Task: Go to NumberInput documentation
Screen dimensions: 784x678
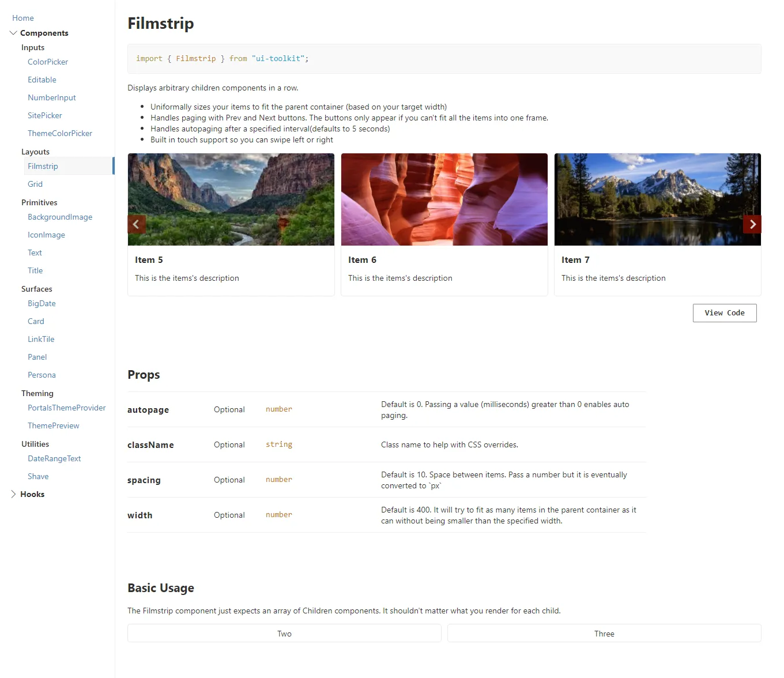Action: coord(52,97)
